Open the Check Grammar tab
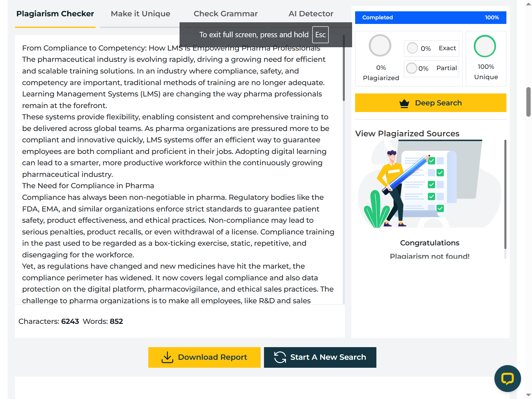The height and width of the screenshot is (399, 532). click(225, 14)
